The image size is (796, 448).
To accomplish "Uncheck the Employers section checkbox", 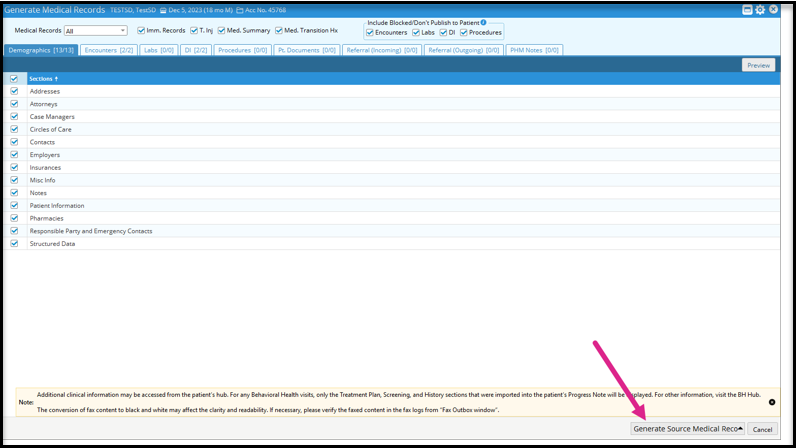I will pyautogui.click(x=14, y=154).
